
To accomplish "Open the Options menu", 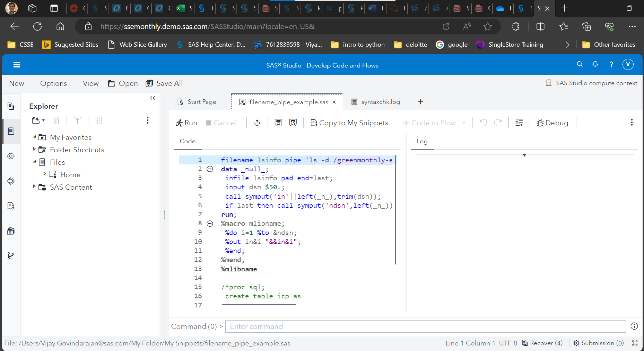I will point(53,83).
